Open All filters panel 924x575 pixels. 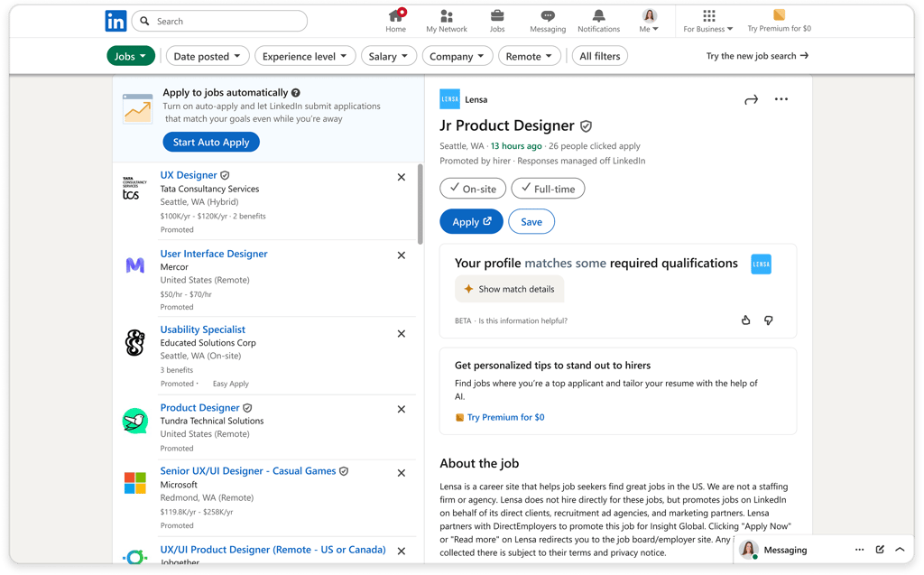click(x=600, y=56)
